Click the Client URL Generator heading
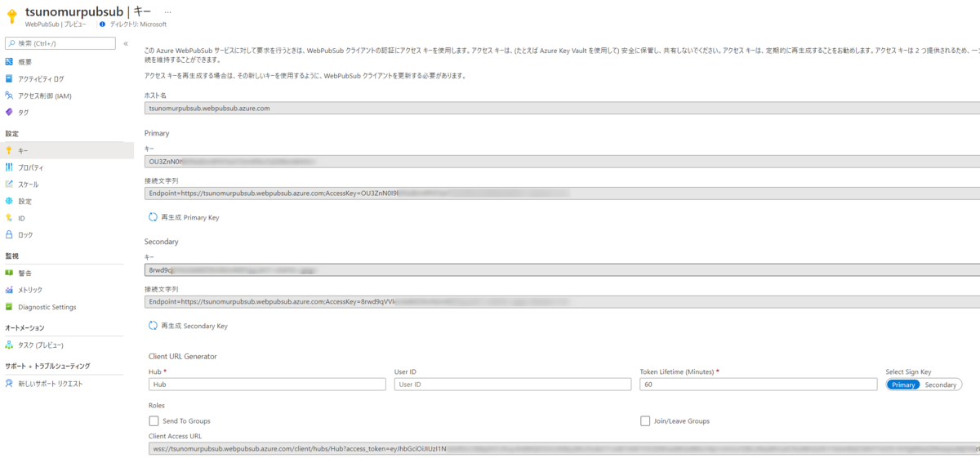Screen dimensions: 980x467 (182, 357)
